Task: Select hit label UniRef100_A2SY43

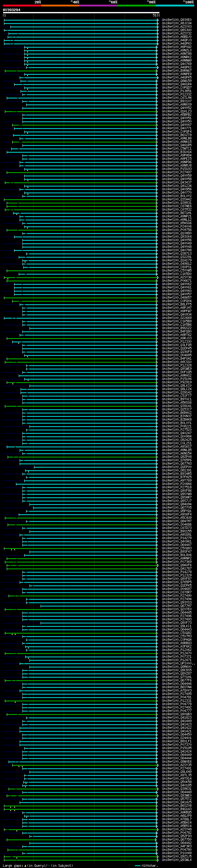Action: point(177,26)
